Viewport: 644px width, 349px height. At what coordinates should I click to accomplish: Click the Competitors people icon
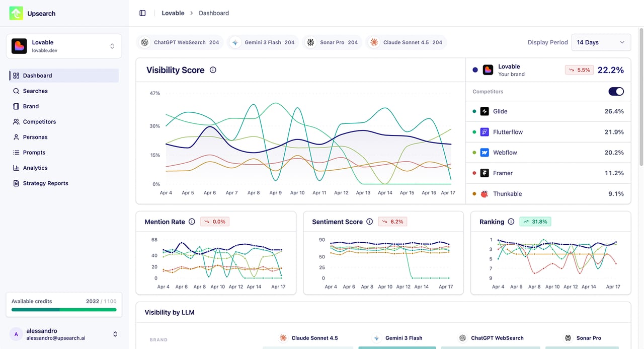(16, 122)
